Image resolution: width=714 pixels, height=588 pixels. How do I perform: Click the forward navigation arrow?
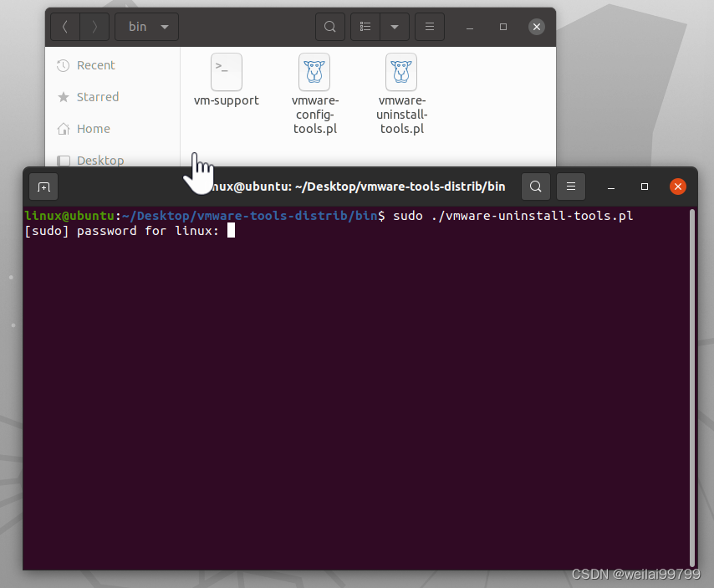coord(94,26)
